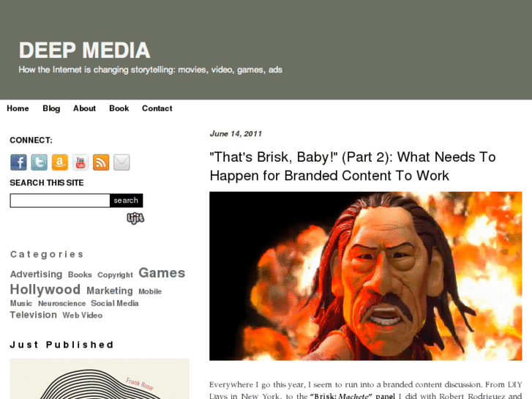The width and height of the screenshot is (532, 399).
Task: Open the About menu item
Action: [84, 108]
